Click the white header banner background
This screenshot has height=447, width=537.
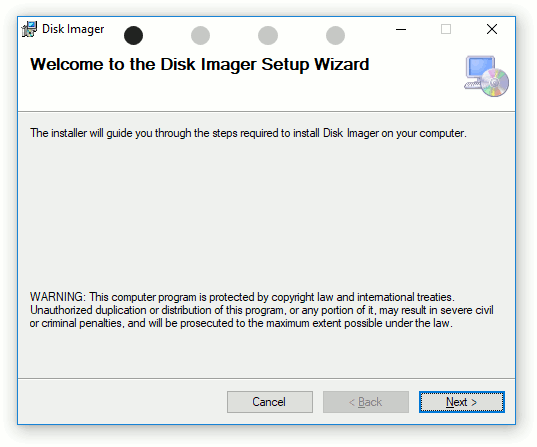(x=240, y=92)
